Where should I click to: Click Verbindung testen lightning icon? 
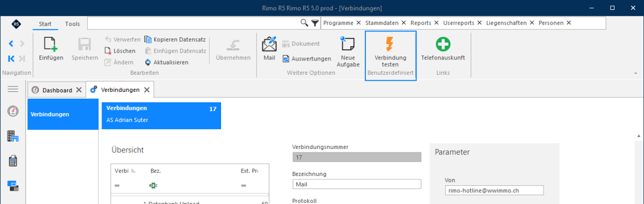click(x=389, y=44)
